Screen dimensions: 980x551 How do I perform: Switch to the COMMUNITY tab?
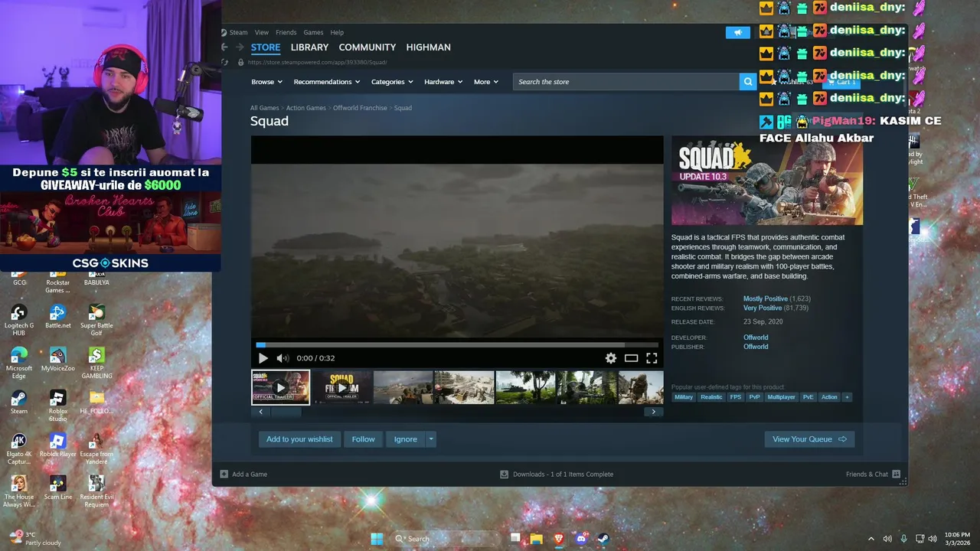coord(367,47)
